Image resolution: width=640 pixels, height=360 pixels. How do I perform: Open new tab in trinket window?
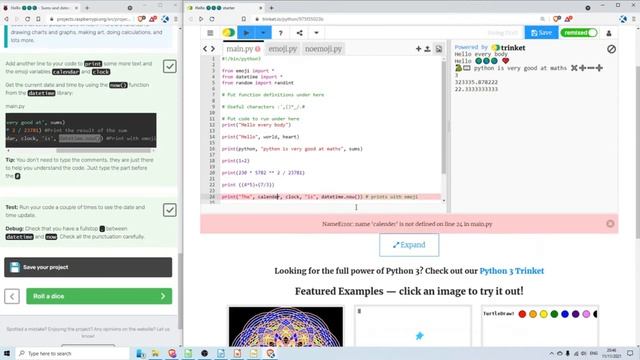(x=271, y=8)
